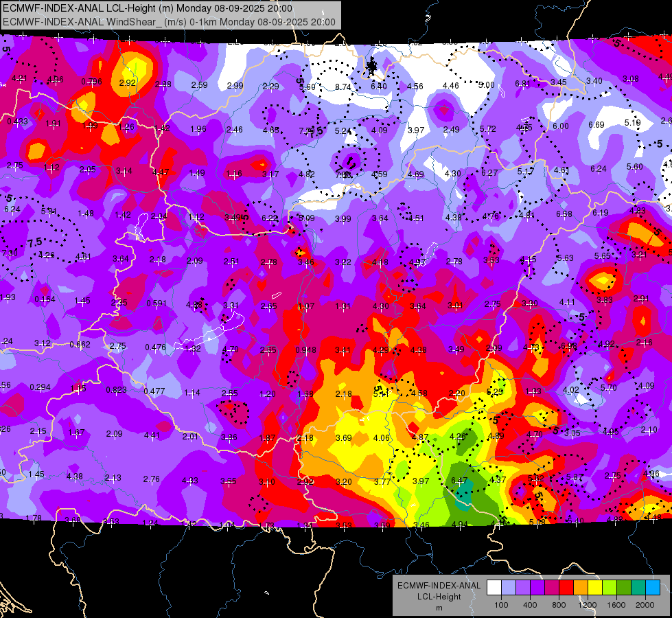Click the wind shear value 5.70
This screenshot has height=618, width=672.
609,388
